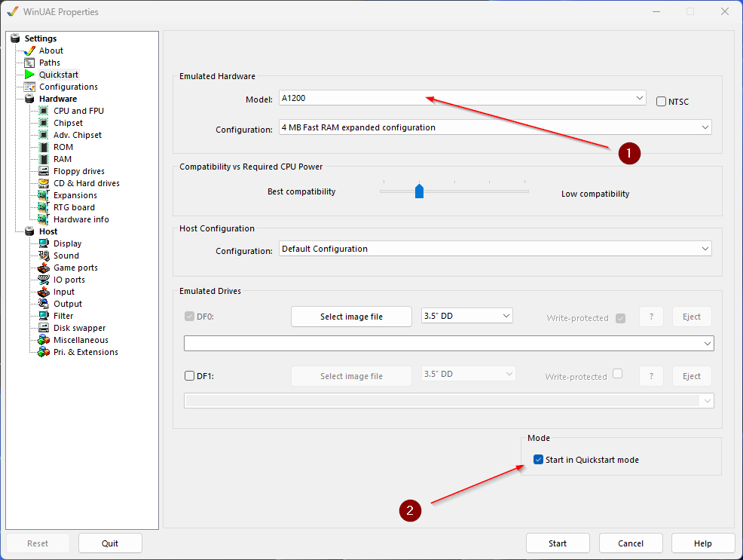
Task: Open the Model dropdown showing A1200
Action: point(462,98)
